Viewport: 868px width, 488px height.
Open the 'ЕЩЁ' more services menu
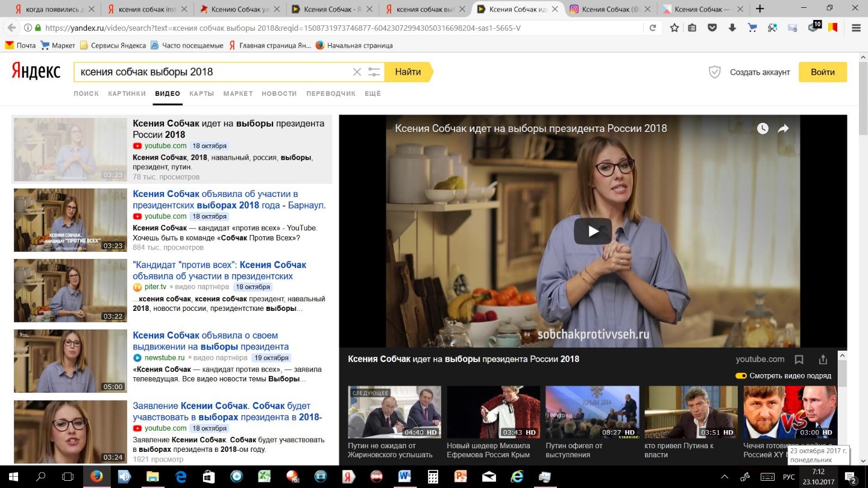373,93
